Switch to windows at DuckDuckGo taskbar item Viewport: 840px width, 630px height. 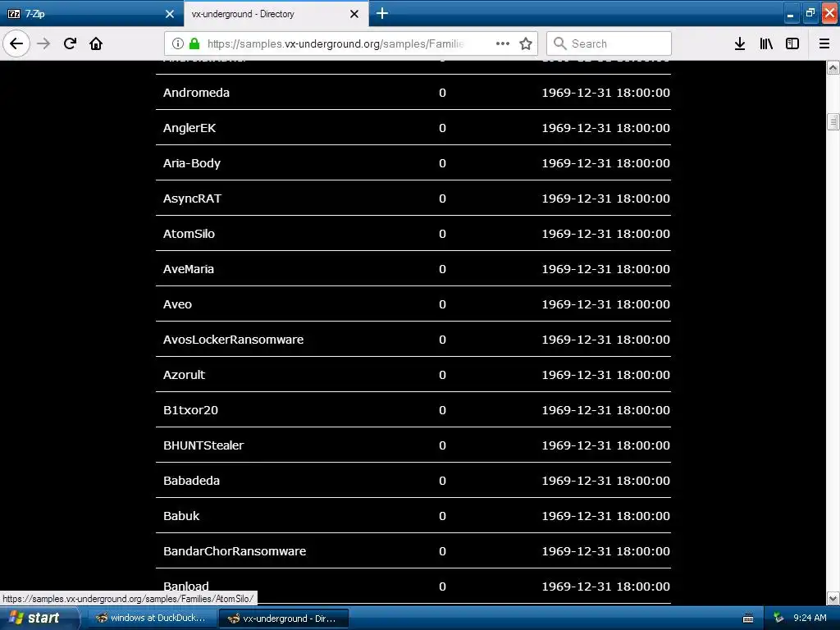(151, 619)
